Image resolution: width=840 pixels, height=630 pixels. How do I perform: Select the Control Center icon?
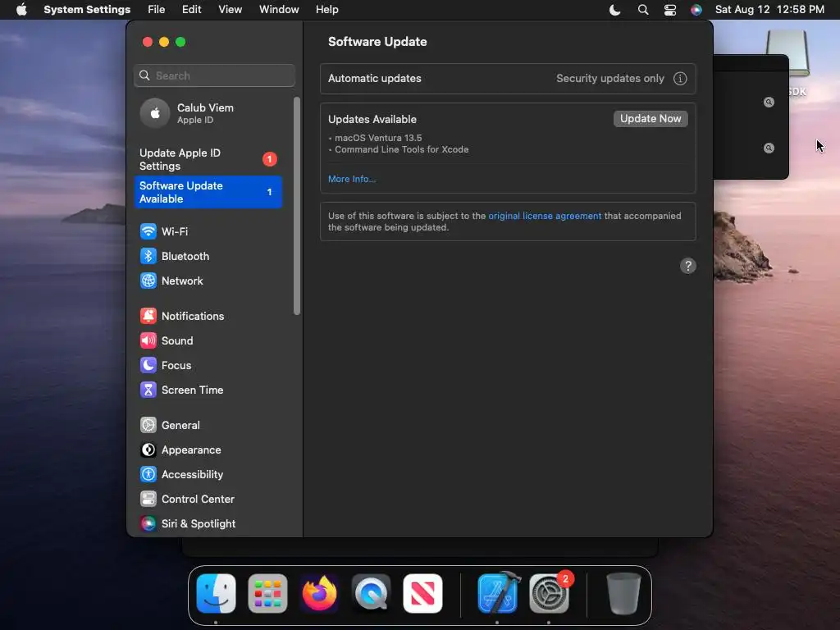(x=148, y=500)
